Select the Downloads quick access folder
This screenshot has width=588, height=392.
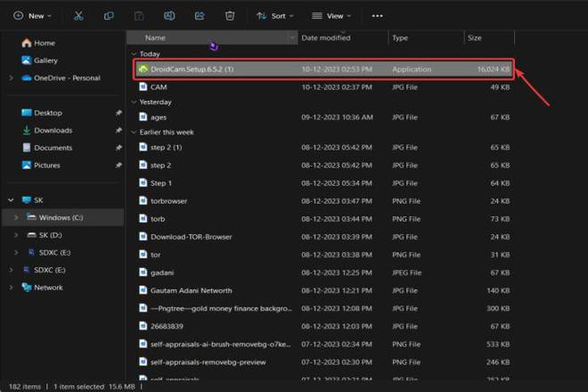pos(53,130)
